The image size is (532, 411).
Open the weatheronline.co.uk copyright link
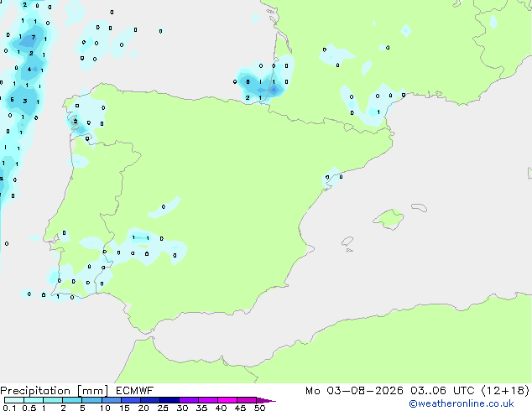coord(462,403)
